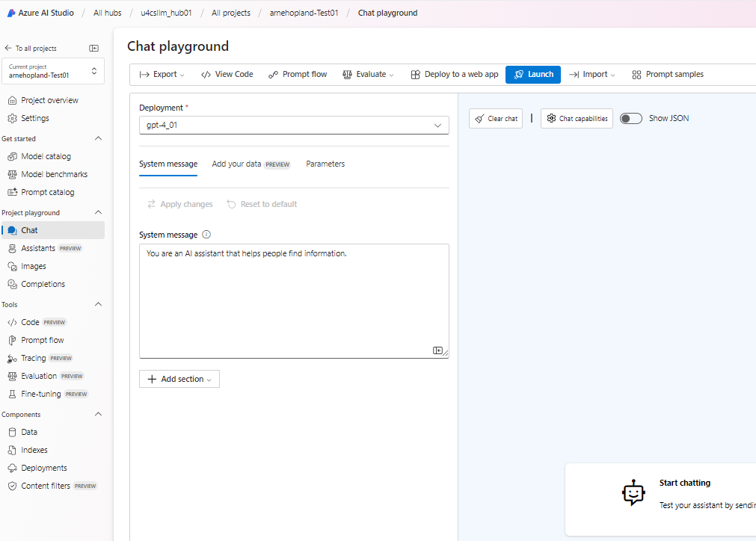Open the Export dropdown menu
The image size is (756, 541).
[x=162, y=74]
